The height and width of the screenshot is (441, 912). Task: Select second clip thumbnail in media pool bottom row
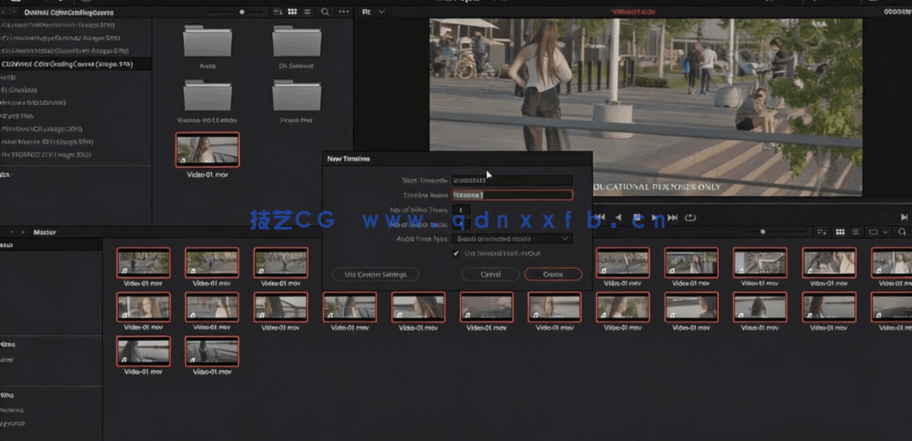pyautogui.click(x=212, y=351)
